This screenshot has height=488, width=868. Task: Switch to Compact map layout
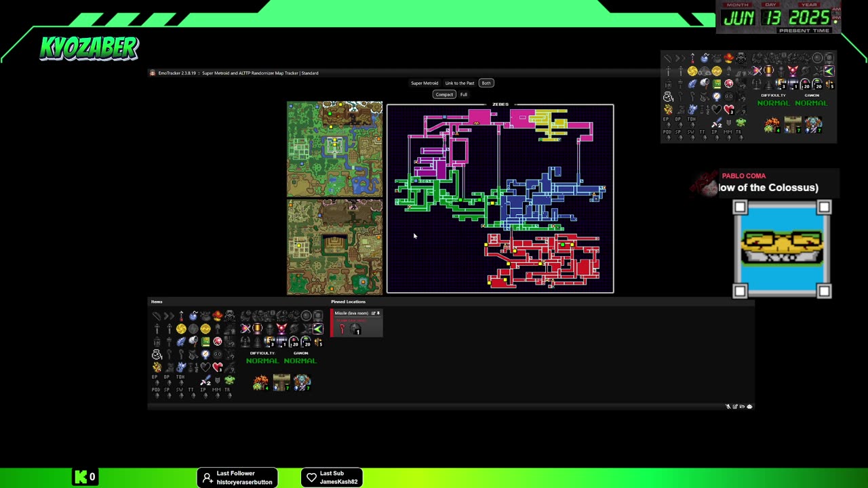tap(444, 94)
